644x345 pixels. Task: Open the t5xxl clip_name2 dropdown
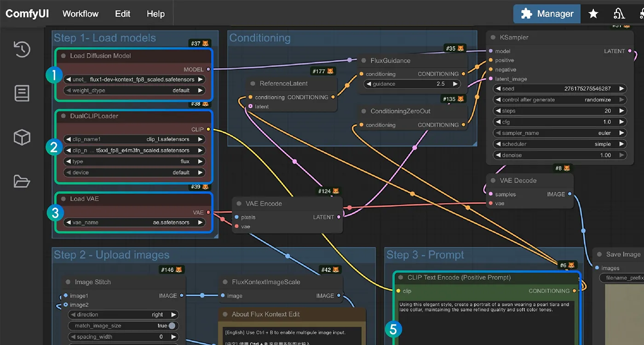[x=134, y=150]
